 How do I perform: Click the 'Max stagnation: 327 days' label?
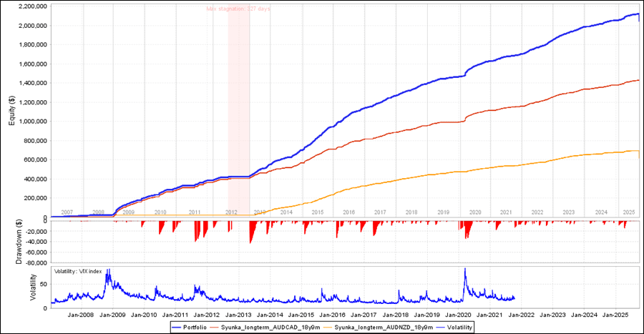tap(238, 9)
